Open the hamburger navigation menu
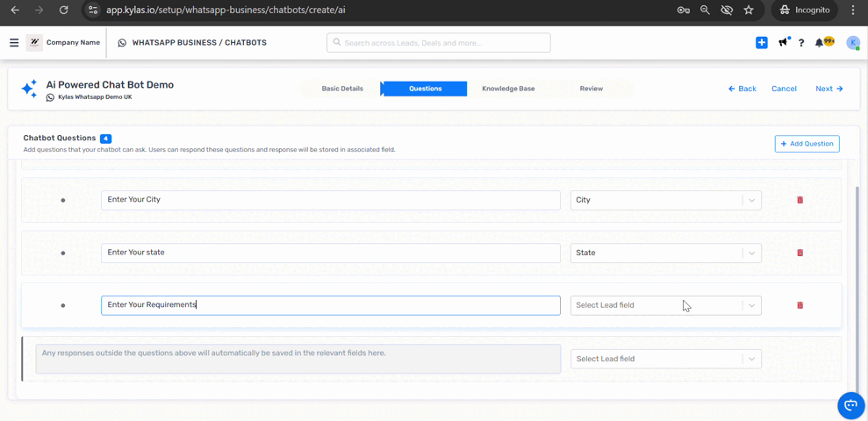 14,42
